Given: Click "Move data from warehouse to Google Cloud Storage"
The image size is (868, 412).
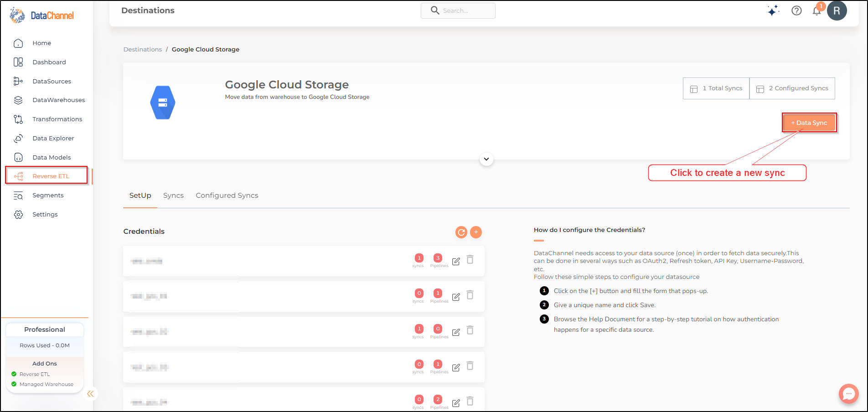Looking at the screenshot, I should pyautogui.click(x=297, y=97).
